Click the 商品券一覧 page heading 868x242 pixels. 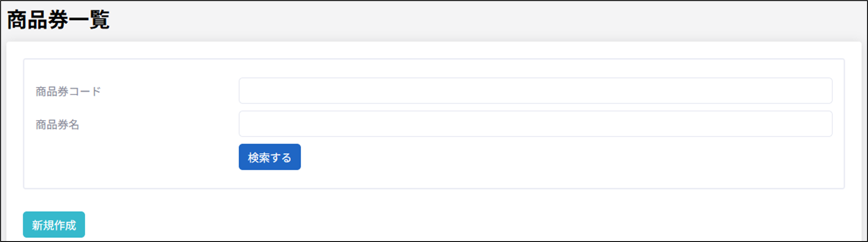pos(58,20)
